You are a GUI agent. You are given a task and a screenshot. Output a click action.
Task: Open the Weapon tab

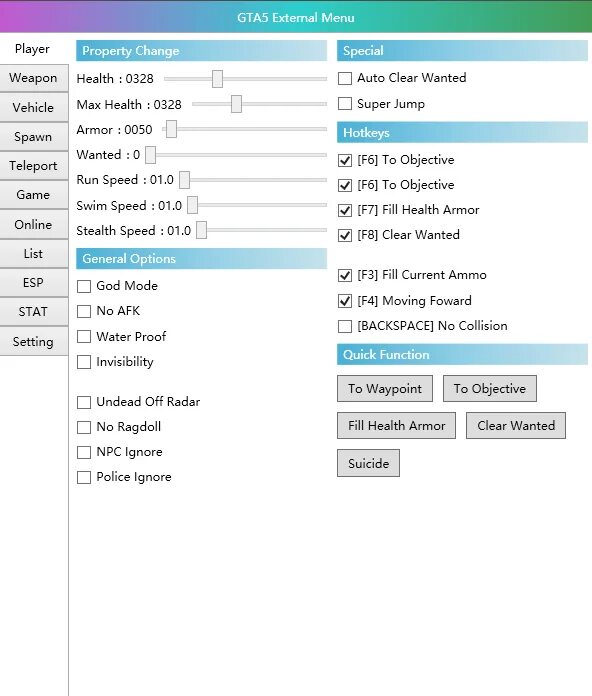[x=34, y=78]
